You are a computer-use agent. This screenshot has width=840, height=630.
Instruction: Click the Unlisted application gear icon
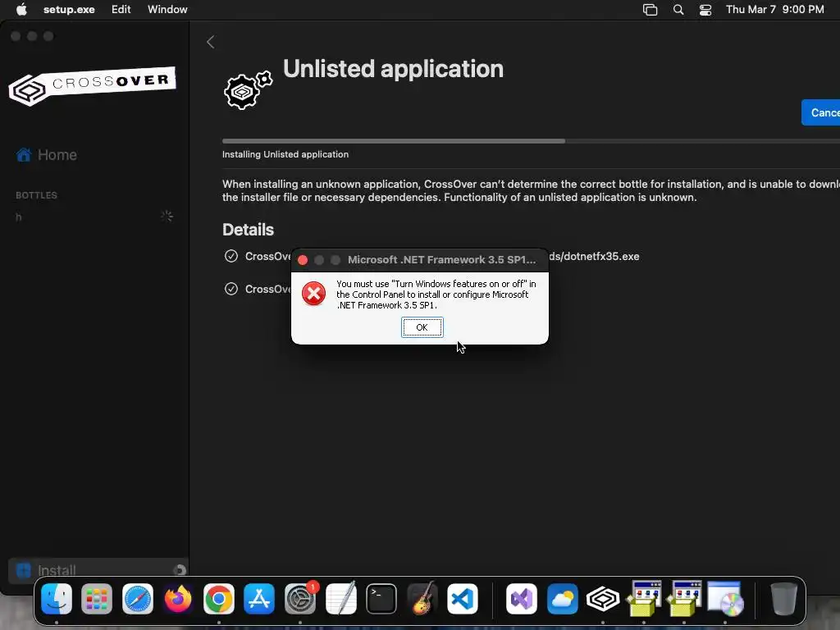click(248, 90)
